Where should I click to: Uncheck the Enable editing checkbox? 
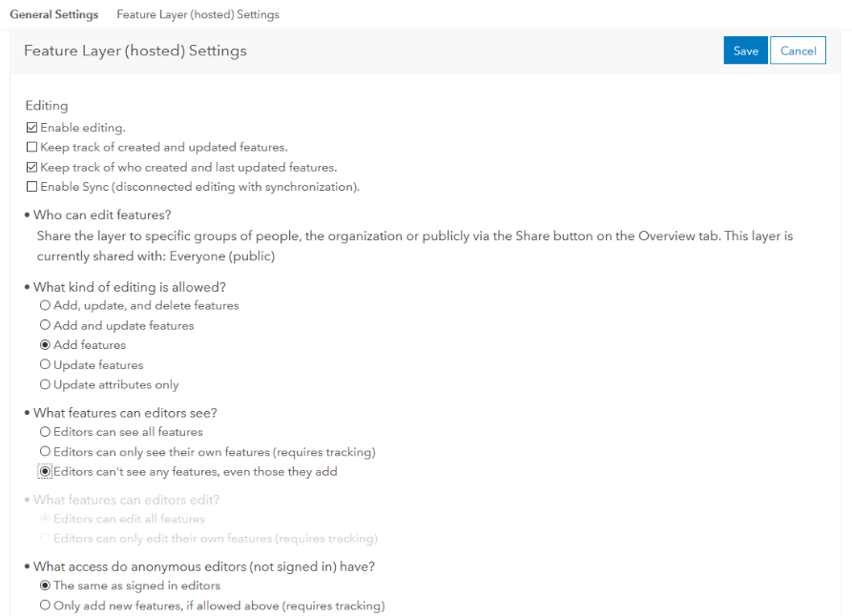point(32,128)
